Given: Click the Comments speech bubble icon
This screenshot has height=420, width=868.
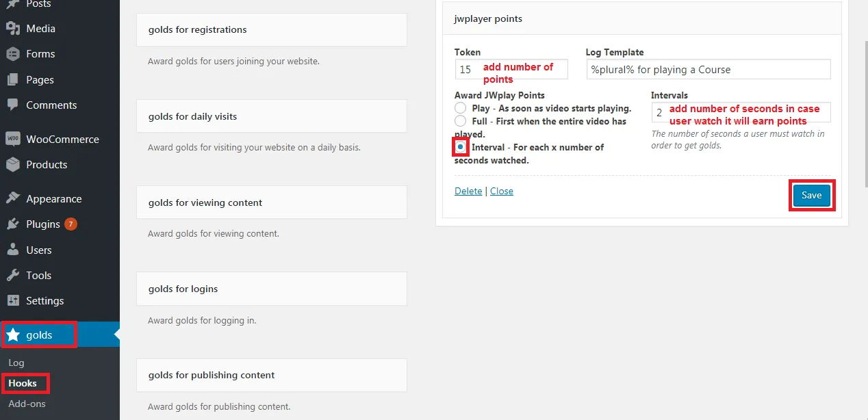Looking at the screenshot, I should [12, 105].
